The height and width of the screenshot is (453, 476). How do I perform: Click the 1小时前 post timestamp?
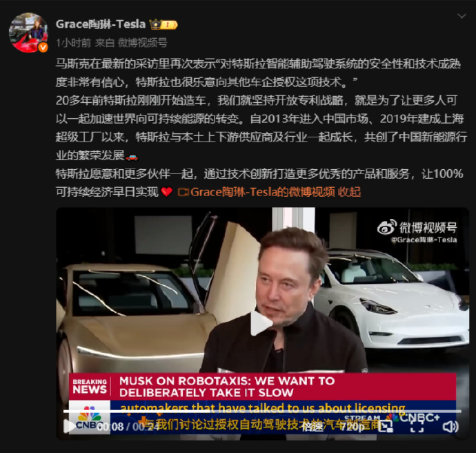tap(73, 43)
